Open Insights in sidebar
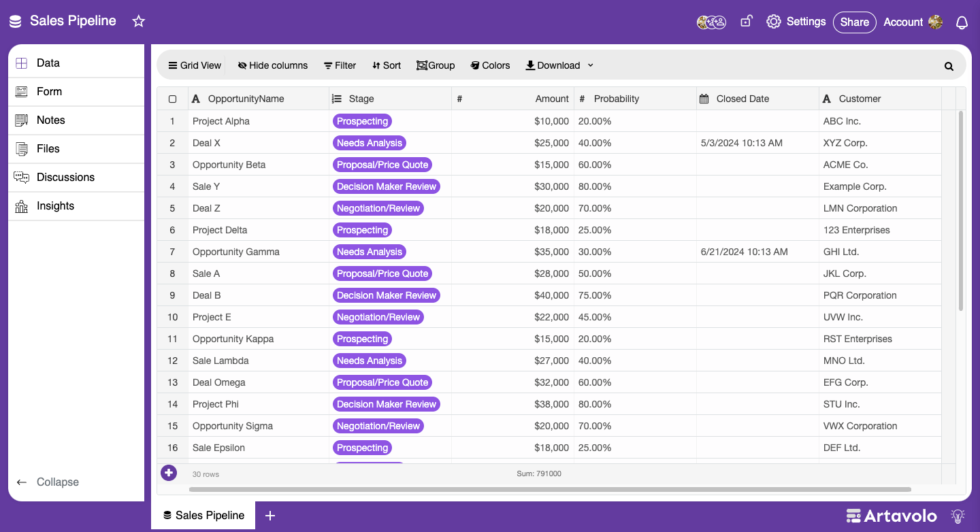Screen dimensions: 980x532 [76, 205]
